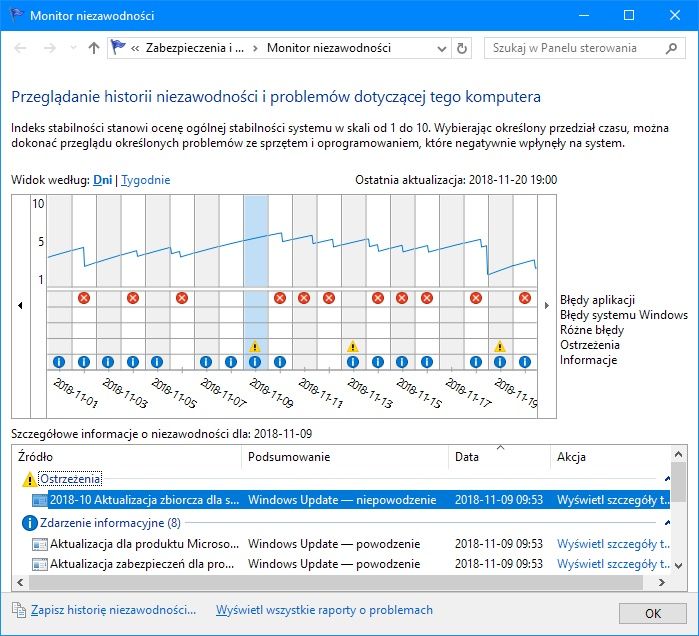Switch the chart view to Tygodnie
Image resolution: width=699 pixels, height=636 pixels.
pos(146,180)
